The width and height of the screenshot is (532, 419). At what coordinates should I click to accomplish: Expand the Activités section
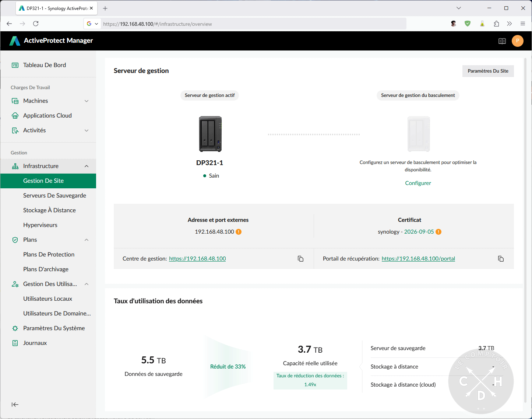click(87, 130)
